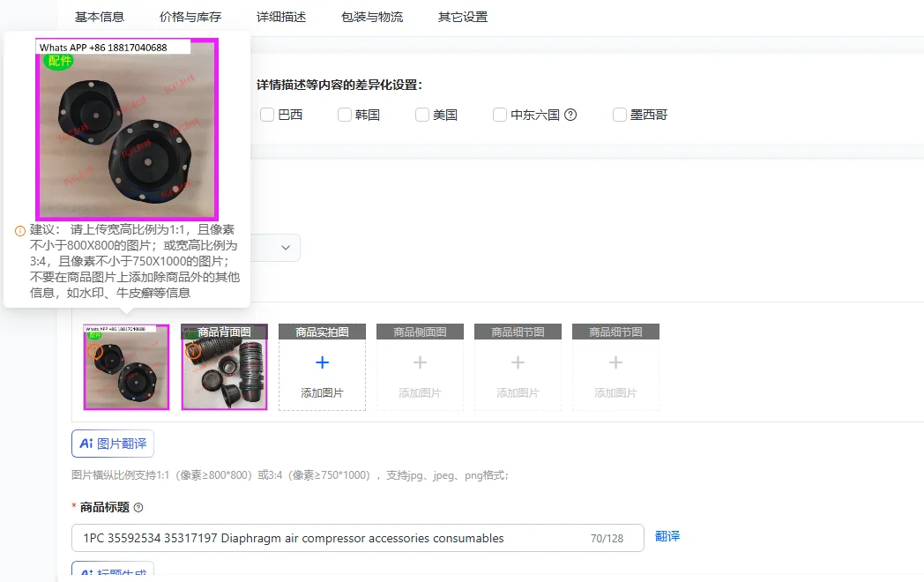924x582 pixels.
Task: Expand the dropdown chevron below the tooltip
Action: tap(286, 248)
